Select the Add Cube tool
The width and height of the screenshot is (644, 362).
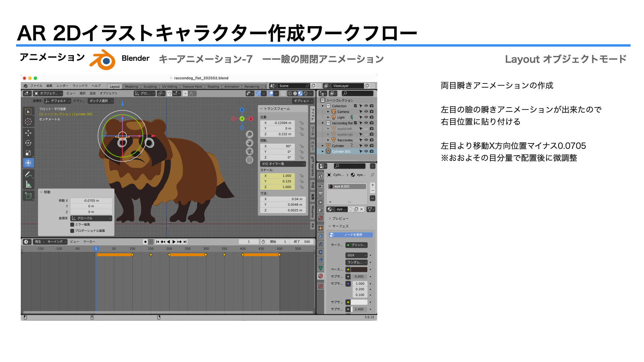point(28,196)
